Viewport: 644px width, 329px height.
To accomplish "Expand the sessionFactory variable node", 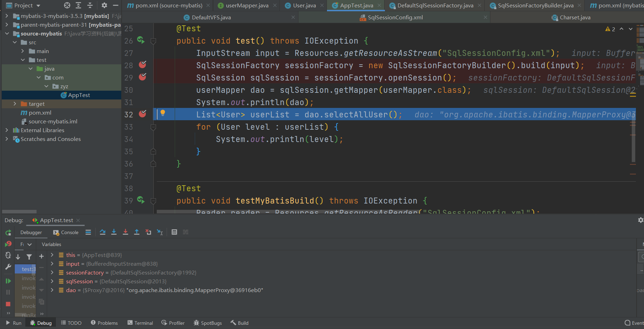I will (x=52, y=272).
